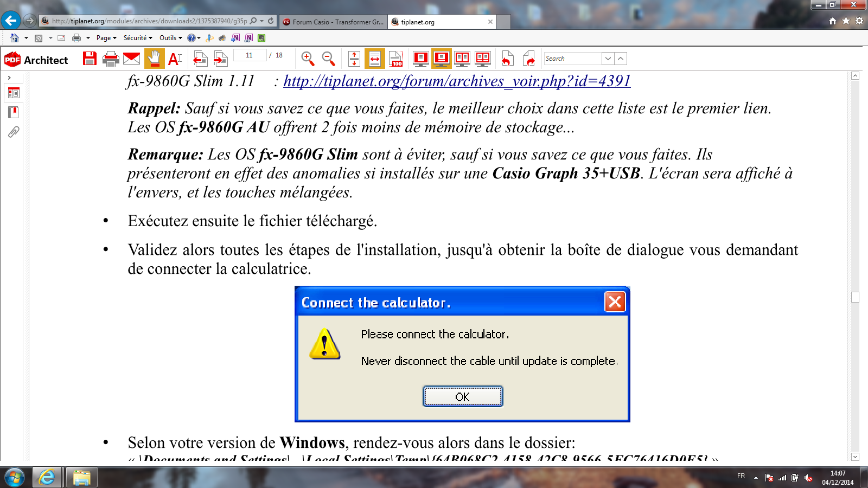Viewport: 868px width, 488px height.
Task: Toggle fit page width mode
Action: tap(375, 59)
